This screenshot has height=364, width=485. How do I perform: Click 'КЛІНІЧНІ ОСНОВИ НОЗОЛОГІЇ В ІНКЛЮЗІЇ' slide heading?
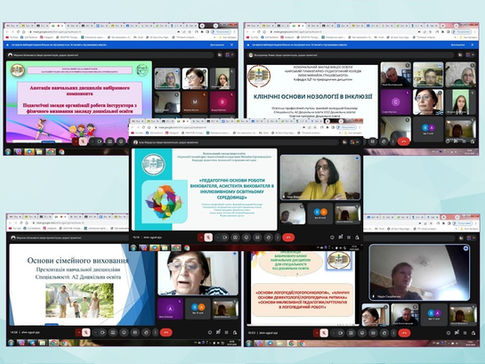point(313,97)
